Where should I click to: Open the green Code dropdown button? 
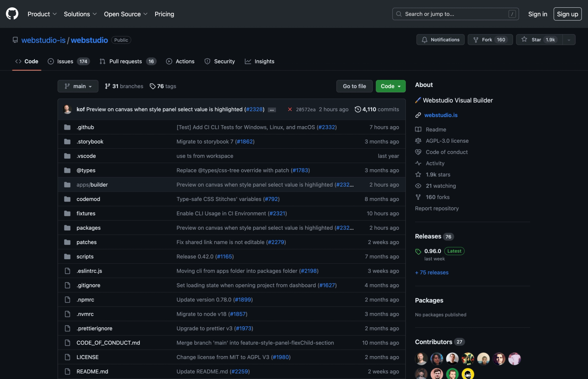(390, 86)
